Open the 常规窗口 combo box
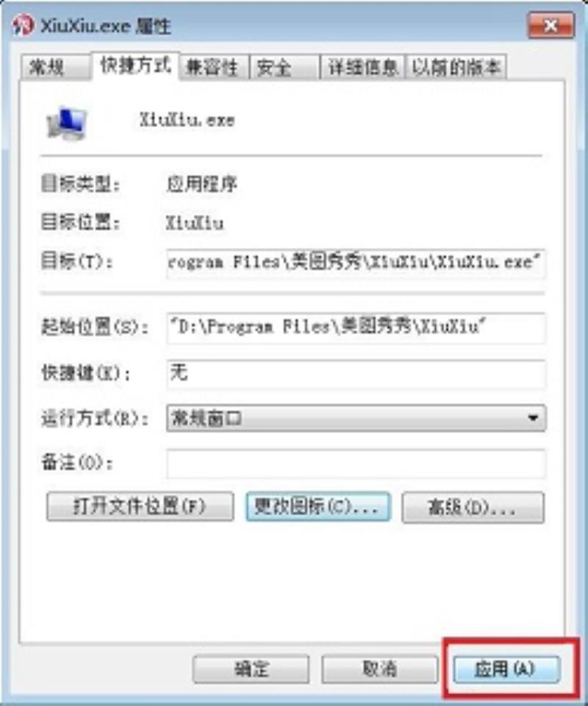 356,418
